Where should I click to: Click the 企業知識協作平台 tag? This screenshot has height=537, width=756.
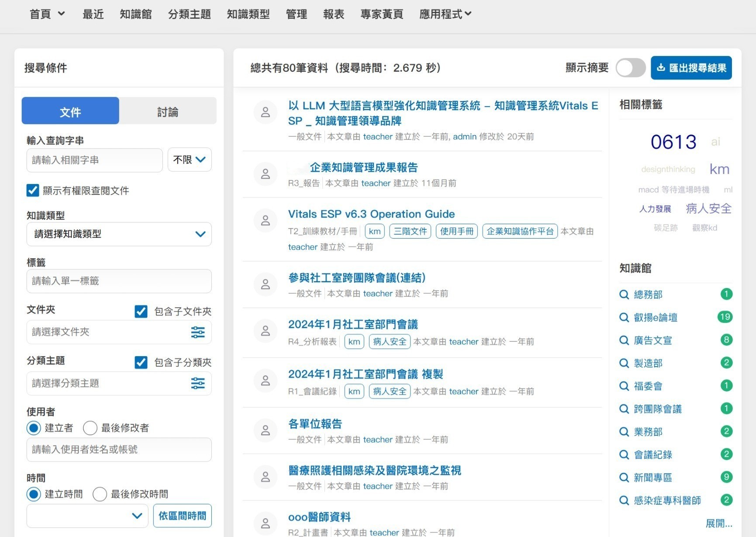[x=520, y=231]
